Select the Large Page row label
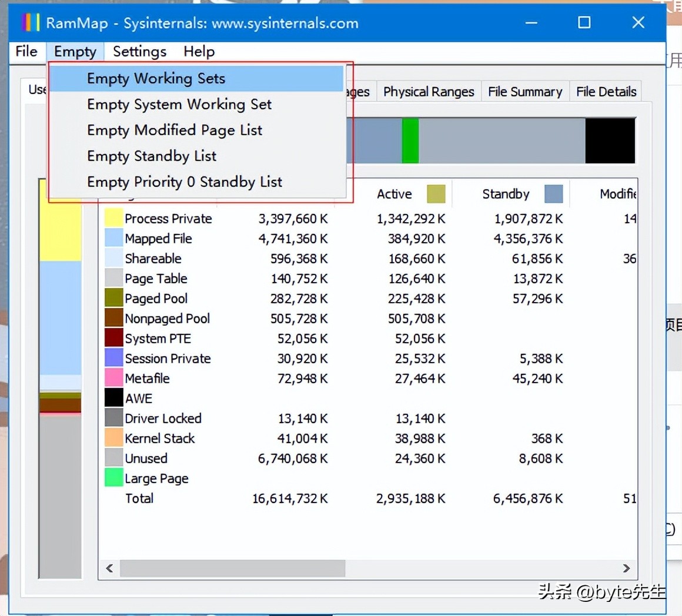Image resolution: width=682 pixels, height=616 pixels. click(156, 478)
